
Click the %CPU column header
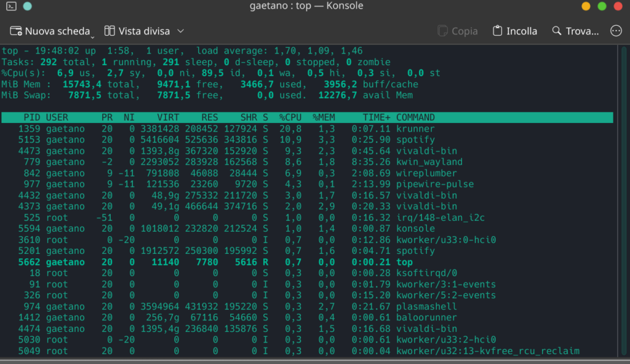tap(290, 117)
